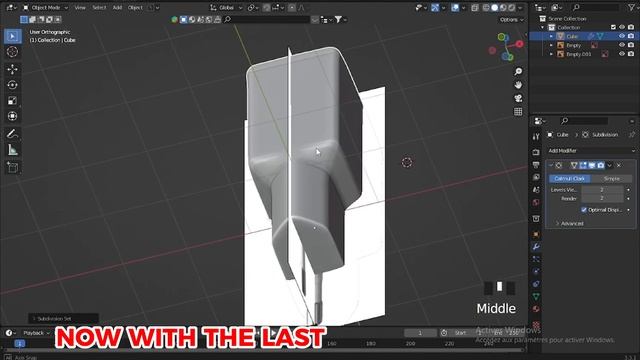Pick the Annotate pencil tool
640x360 pixels.
click(x=12, y=134)
